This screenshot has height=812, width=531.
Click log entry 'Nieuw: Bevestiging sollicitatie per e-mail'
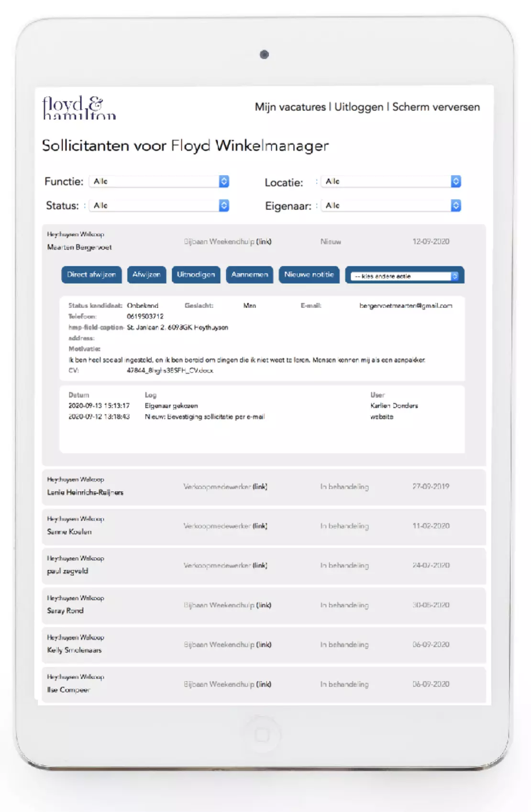click(205, 417)
